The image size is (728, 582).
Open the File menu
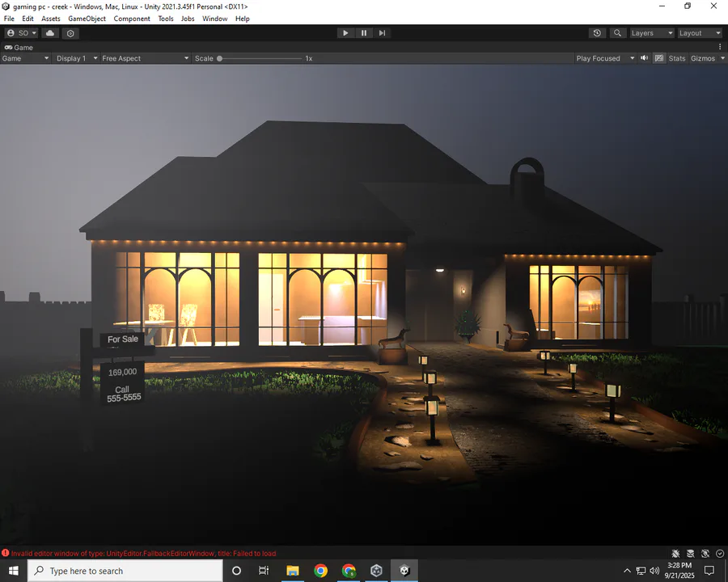(9, 19)
